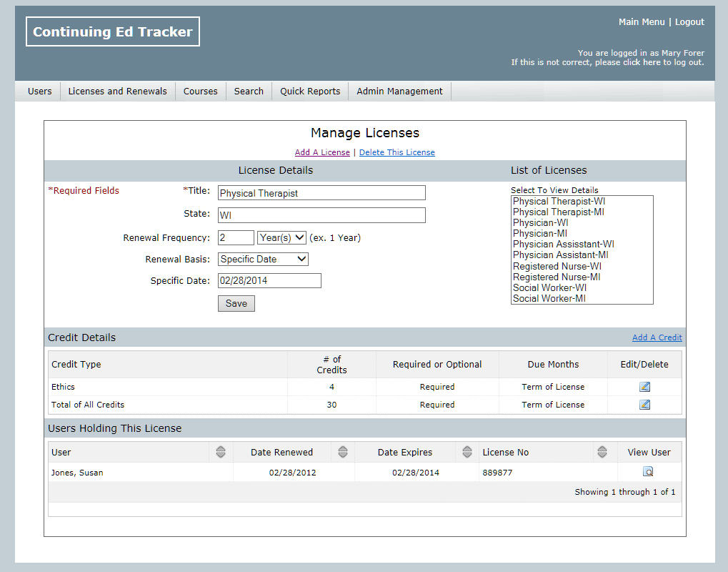The height and width of the screenshot is (572, 728).
Task: Click into the Specific Date field
Action: coord(269,281)
